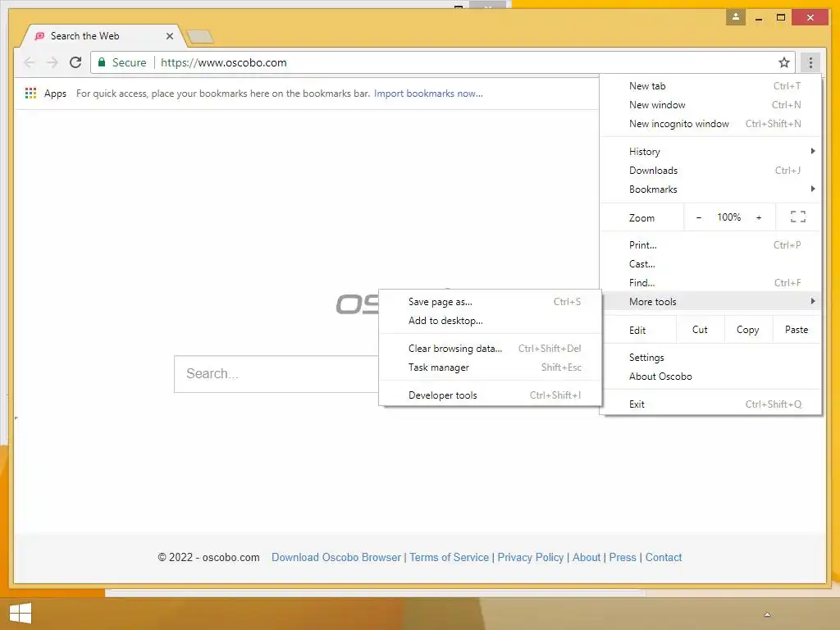
Task: Open Terms of Service footer link
Action: point(449,557)
